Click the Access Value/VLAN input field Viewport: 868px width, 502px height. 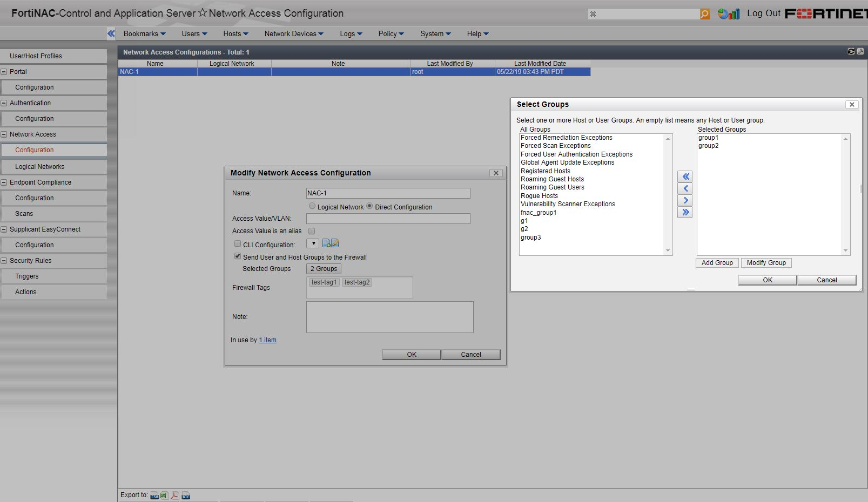[x=388, y=219]
